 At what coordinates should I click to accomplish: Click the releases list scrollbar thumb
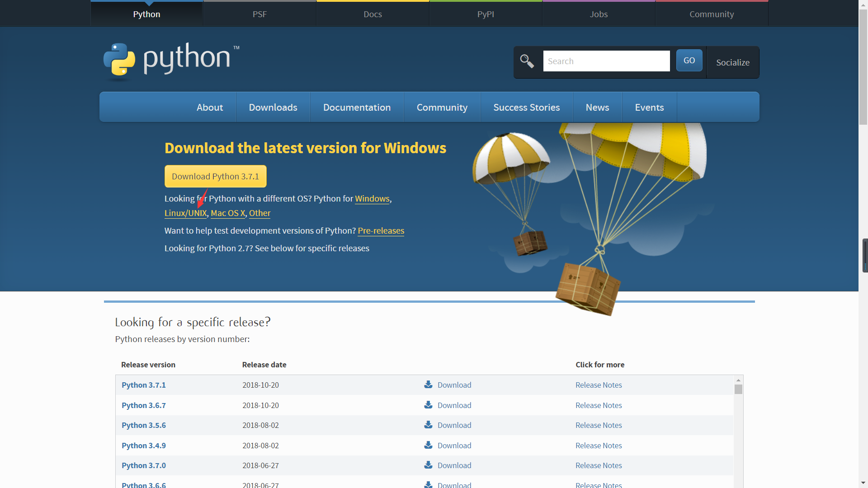click(738, 389)
